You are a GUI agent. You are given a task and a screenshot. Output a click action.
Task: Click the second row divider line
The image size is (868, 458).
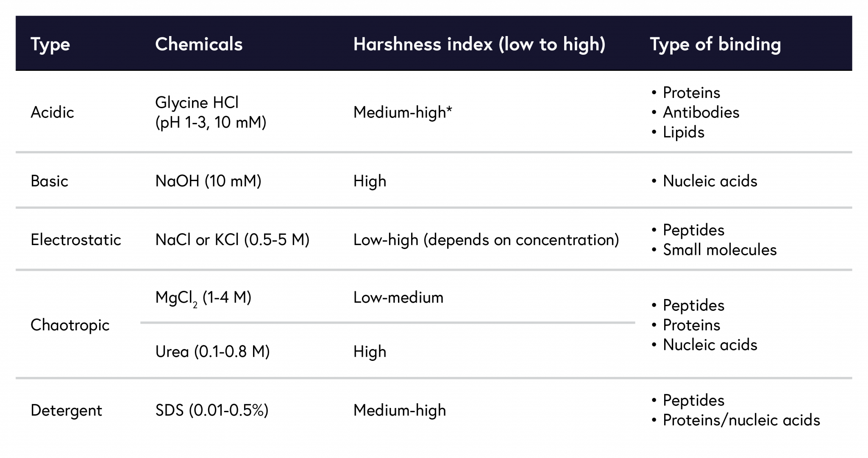[x=434, y=207]
